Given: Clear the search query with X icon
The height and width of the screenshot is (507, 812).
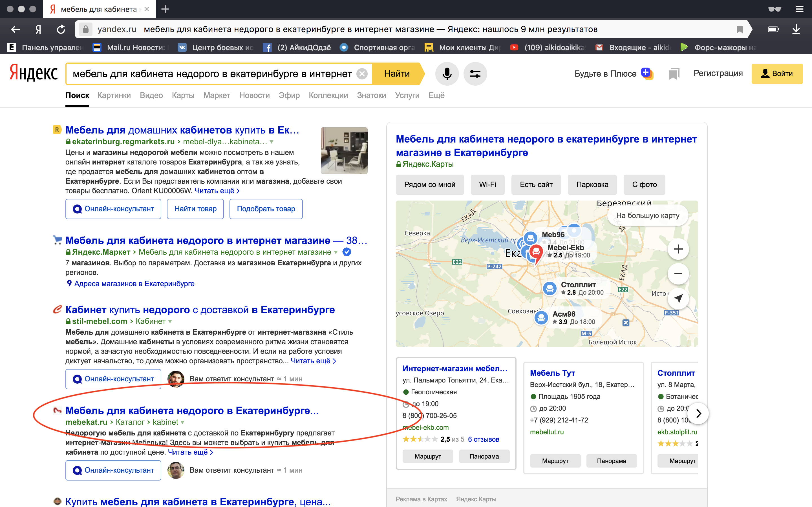Looking at the screenshot, I should 362,74.
